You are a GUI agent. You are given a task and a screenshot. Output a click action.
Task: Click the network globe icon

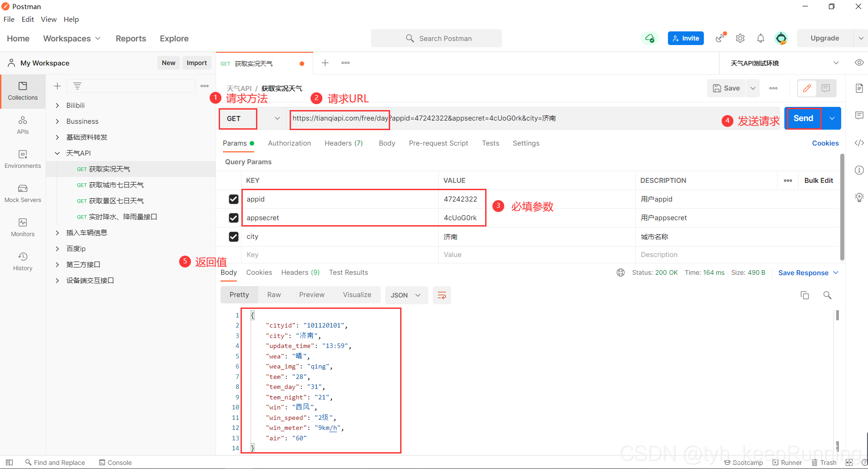pos(621,272)
